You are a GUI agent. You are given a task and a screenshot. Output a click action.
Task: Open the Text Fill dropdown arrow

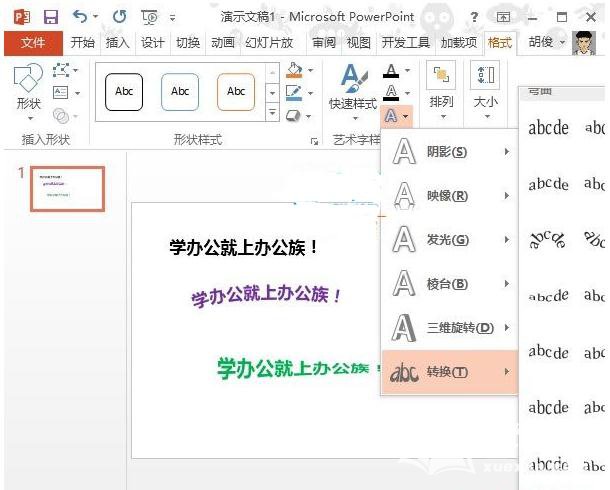click(x=407, y=71)
